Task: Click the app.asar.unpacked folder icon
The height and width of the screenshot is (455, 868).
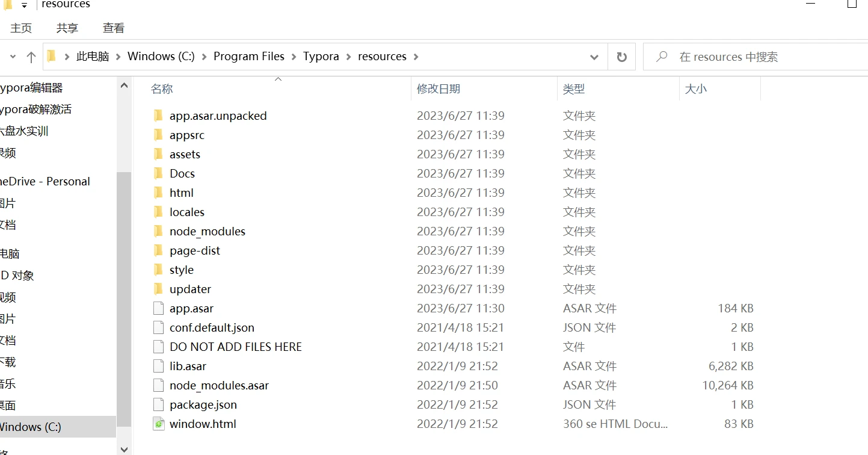Action: click(x=158, y=116)
